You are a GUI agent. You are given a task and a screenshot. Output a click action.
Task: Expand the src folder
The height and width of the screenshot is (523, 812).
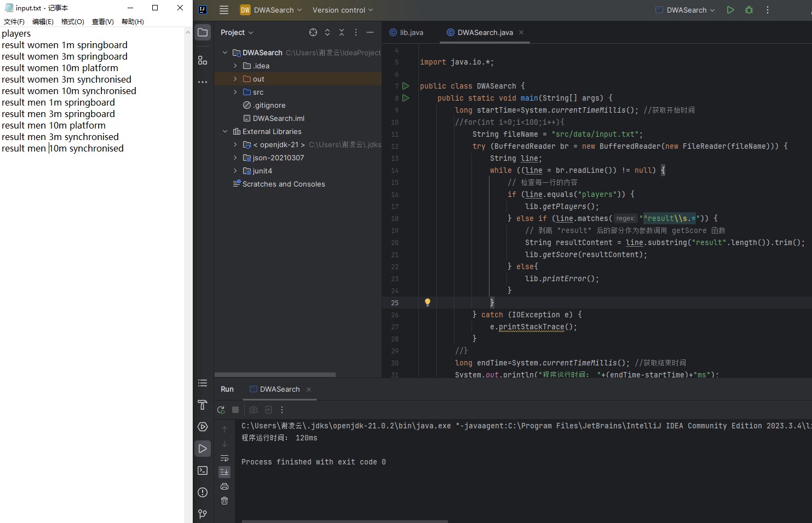coord(235,92)
